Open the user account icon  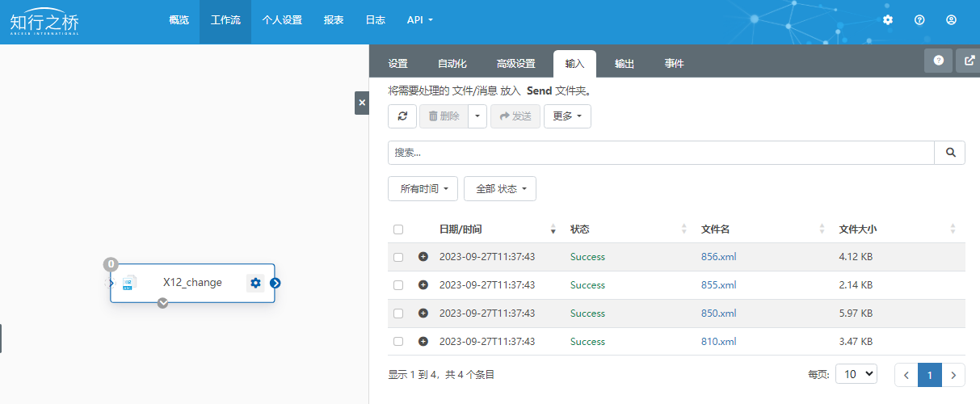pos(951,19)
